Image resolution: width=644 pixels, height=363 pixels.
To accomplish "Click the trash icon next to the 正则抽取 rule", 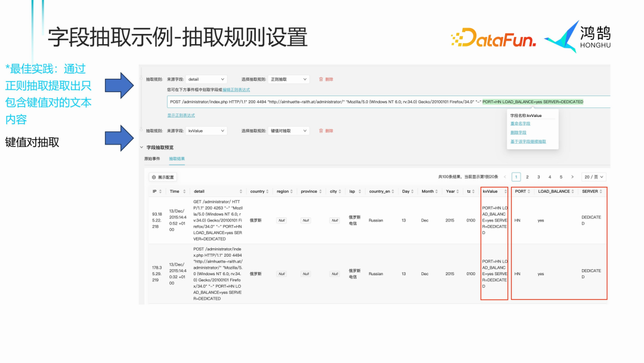I will 322,79.
